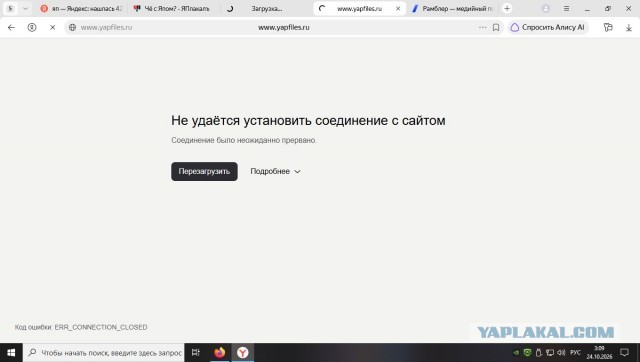This screenshot has height=362, width=640.
Task: Open the notification center icon
Action: pyautogui.click(x=624, y=353)
